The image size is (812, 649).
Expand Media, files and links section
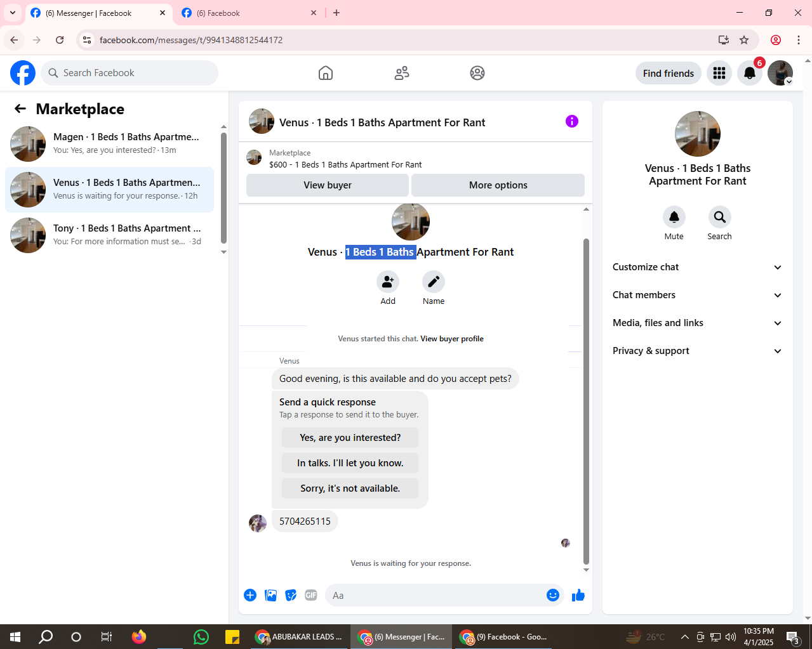click(x=698, y=323)
